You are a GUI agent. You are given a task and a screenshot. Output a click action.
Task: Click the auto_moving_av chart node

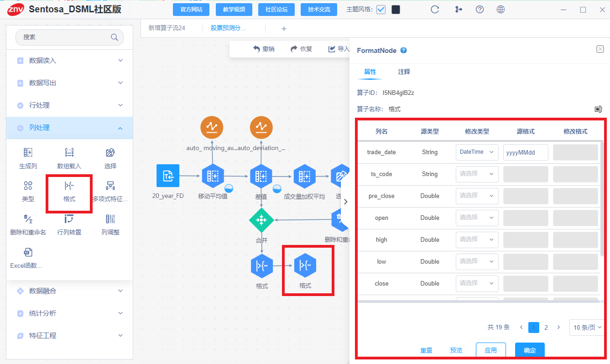(x=212, y=128)
